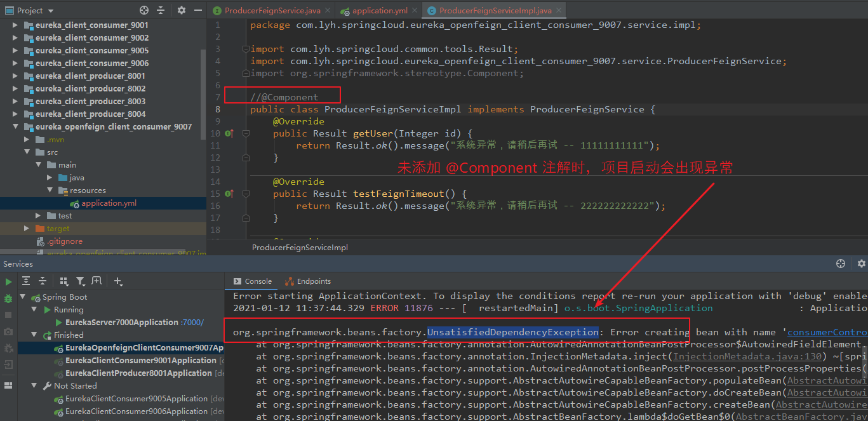
Task: Click the disabled update-application bug icon in Services
Action: coord(8,348)
